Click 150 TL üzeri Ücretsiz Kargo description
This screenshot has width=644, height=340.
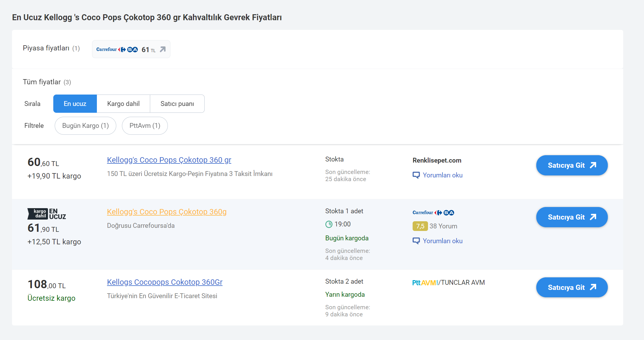pos(190,174)
